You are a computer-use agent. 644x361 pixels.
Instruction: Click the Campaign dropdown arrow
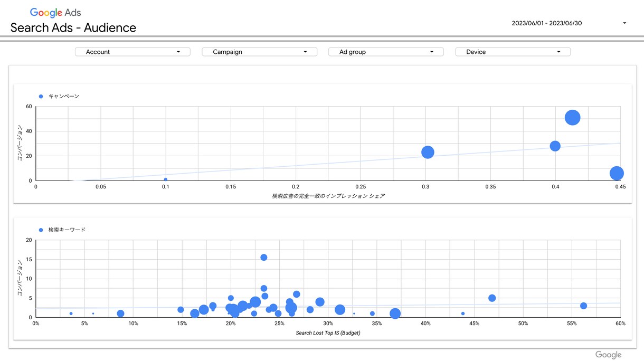(305, 52)
